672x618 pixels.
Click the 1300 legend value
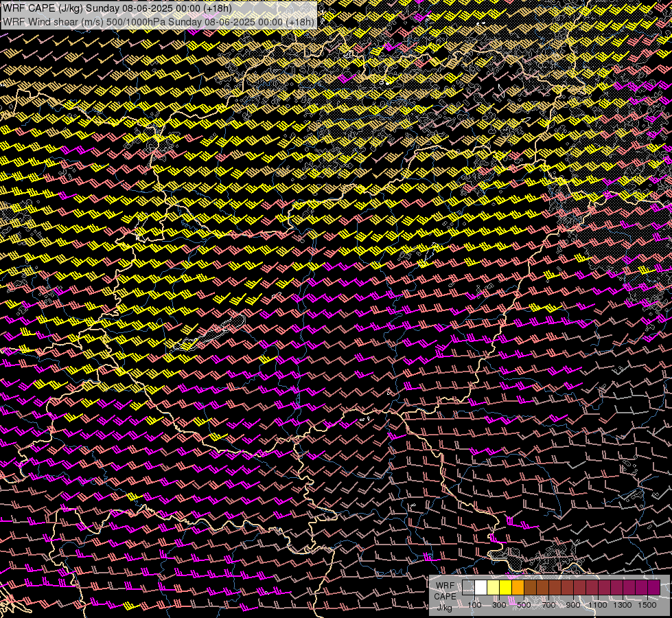tap(623, 605)
